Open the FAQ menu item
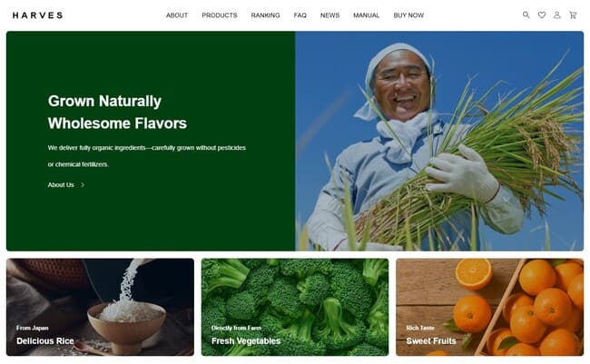The image size is (590, 364). pyautogui.click(x=300, y=15)
